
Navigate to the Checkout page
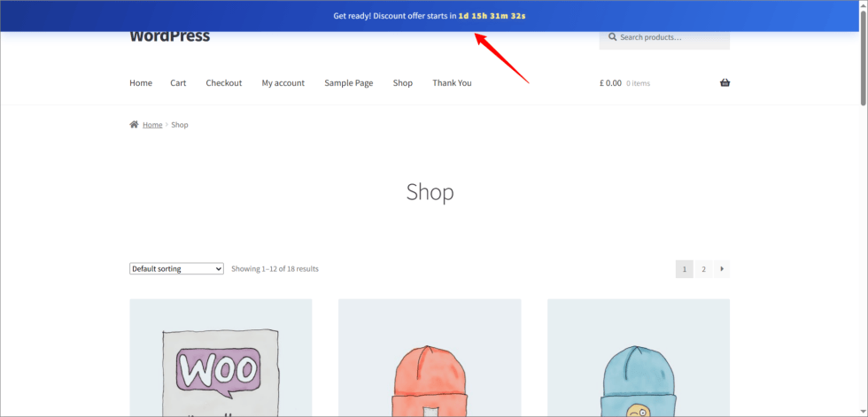(223, 83)
